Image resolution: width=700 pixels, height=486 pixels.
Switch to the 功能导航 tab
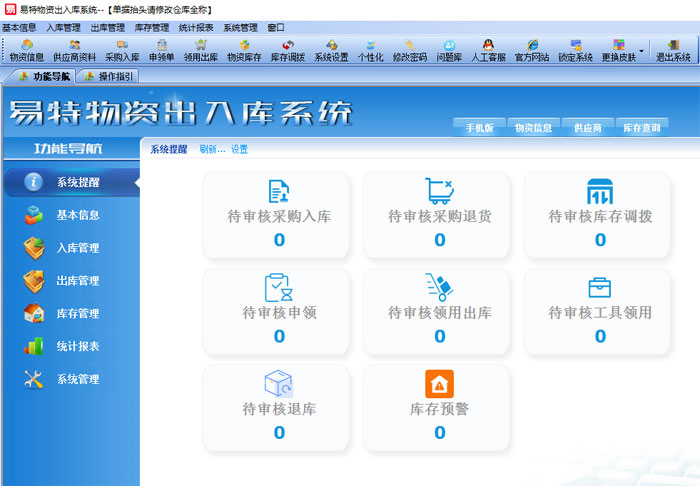44,76
